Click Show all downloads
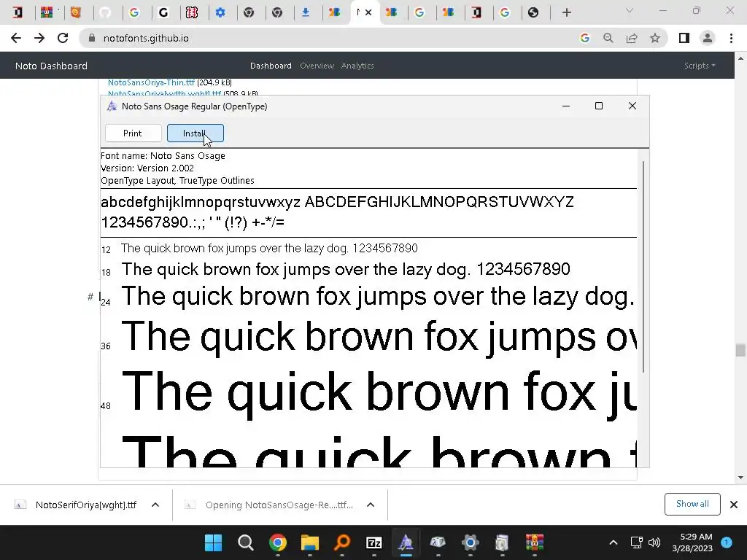 [x=692, y=504]
